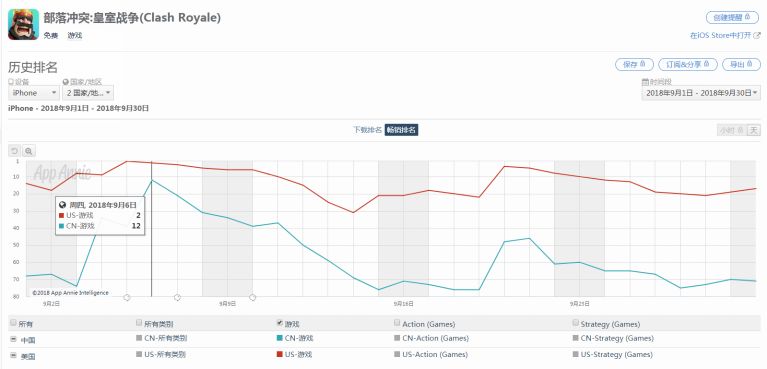Switch to the 下载排名 tab
767x369 pixels.
pos(367,130)
